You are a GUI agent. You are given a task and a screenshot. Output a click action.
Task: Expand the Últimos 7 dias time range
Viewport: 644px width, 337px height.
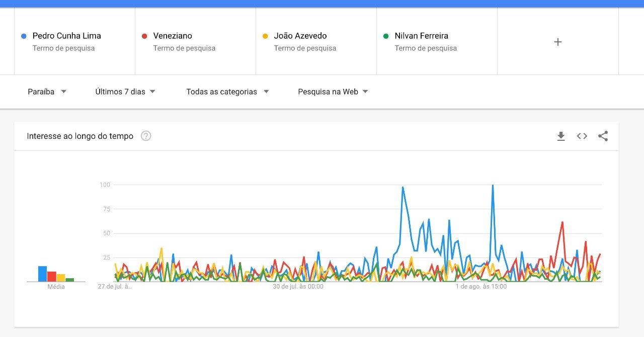click(125, 92)
